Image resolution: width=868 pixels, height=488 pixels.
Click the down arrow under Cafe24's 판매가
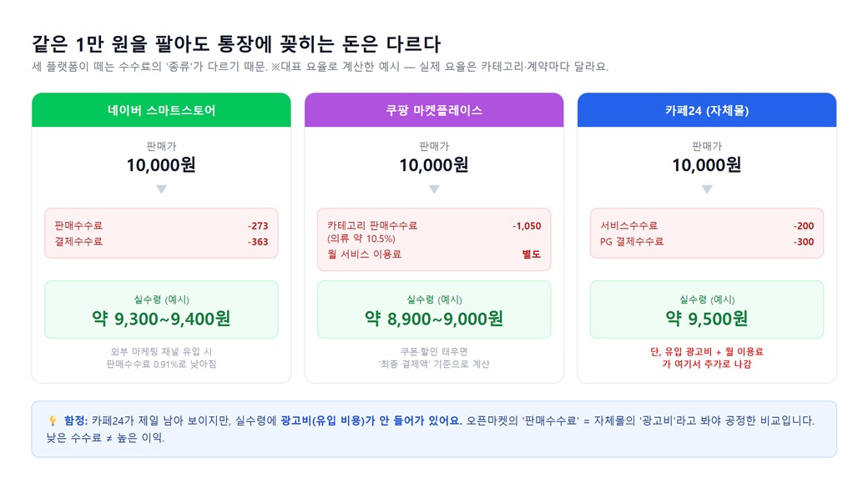click(707, 190)
